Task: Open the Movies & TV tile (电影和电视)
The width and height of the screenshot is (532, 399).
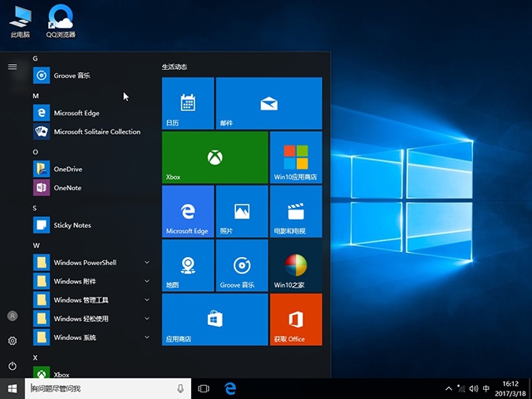Action: [295, 211]
